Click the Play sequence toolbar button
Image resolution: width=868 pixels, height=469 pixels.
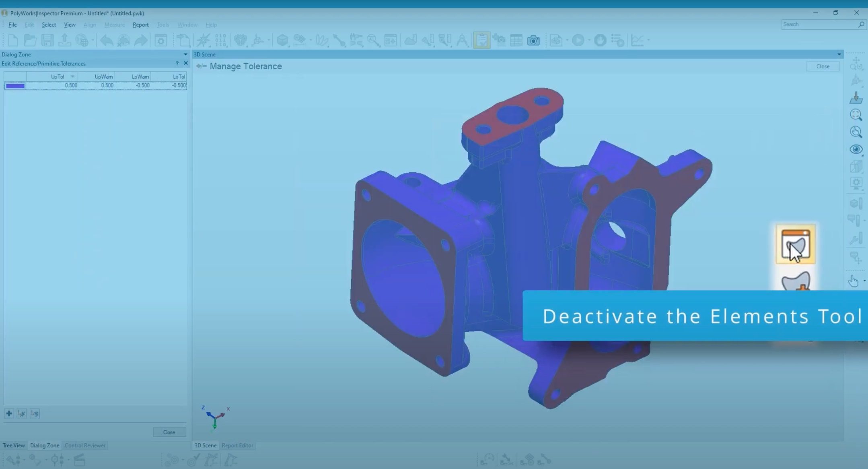[578, 40]
